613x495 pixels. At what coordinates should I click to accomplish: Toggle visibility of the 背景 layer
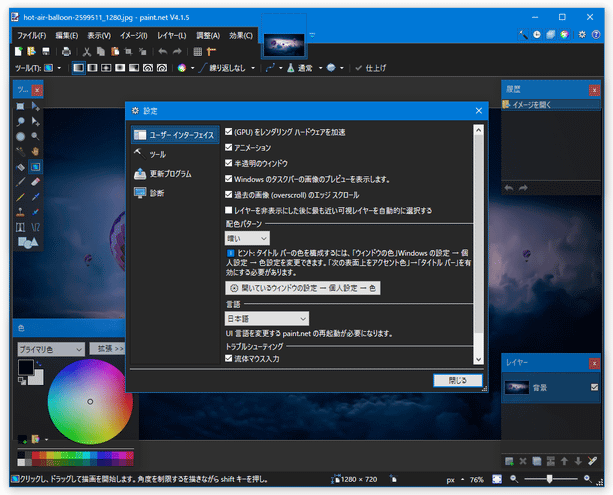(594, 387)
